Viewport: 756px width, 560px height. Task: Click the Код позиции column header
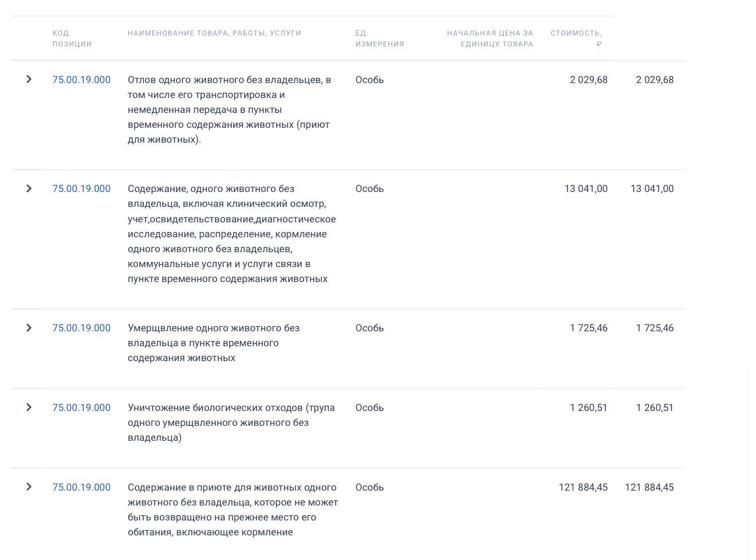pyautogui.click(x=72, y=38)
